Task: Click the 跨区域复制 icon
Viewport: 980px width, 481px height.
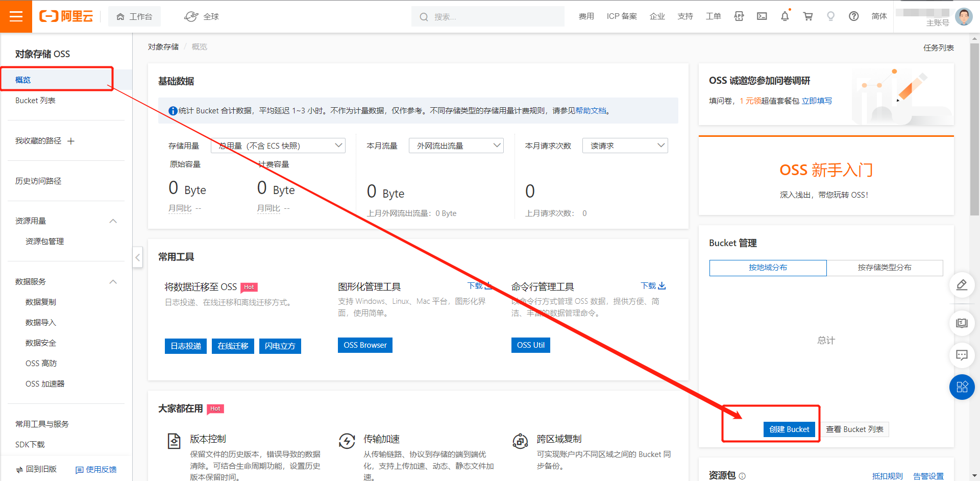Action: click(520, 441)
